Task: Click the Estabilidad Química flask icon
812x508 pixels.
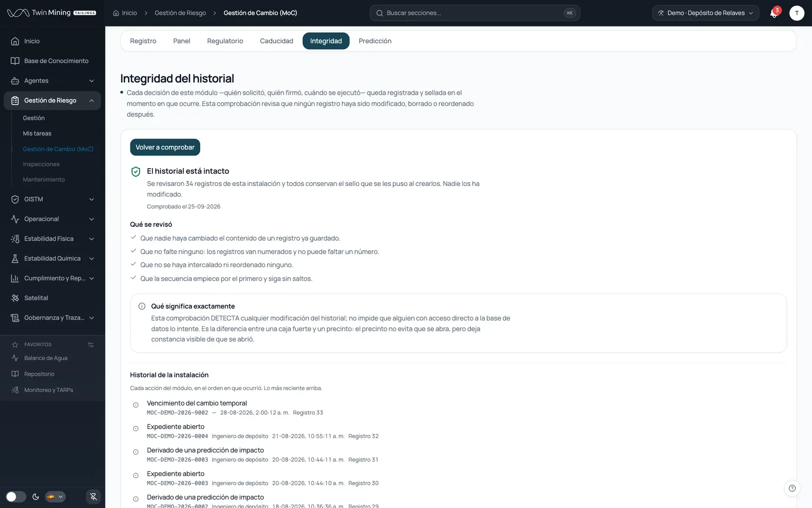Action: click(15, 259)
